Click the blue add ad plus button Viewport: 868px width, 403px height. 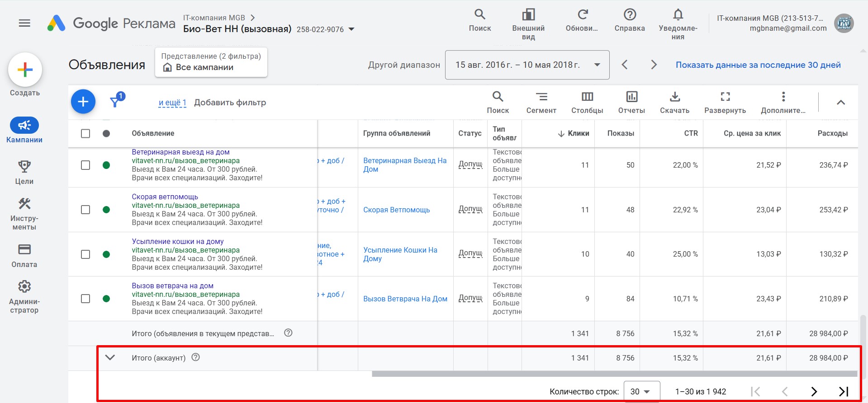83,102
